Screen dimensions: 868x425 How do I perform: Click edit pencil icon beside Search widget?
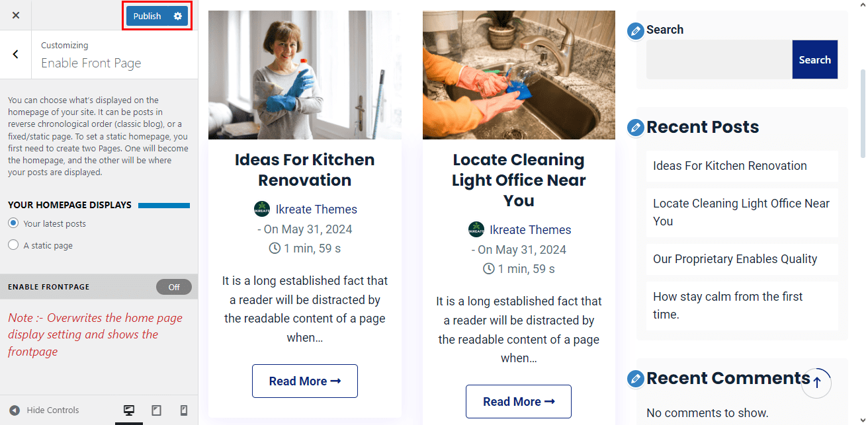[x=635, y=30]
